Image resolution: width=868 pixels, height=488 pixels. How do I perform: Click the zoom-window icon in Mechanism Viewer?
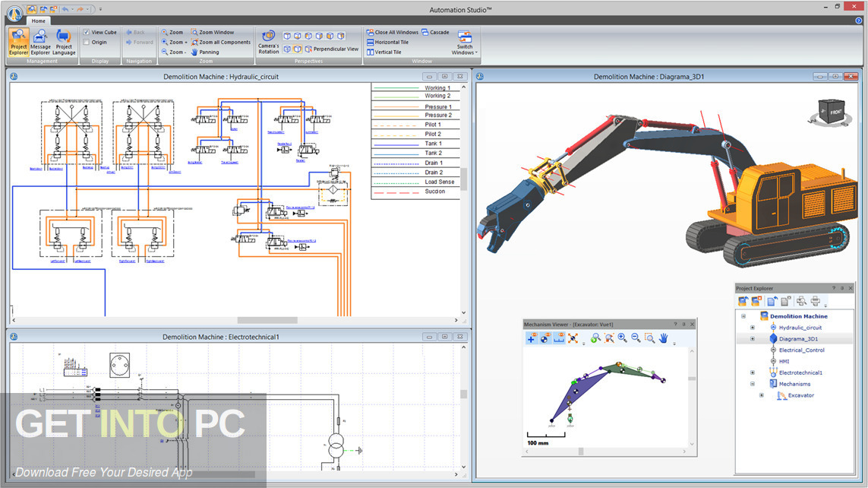(649, 338)
